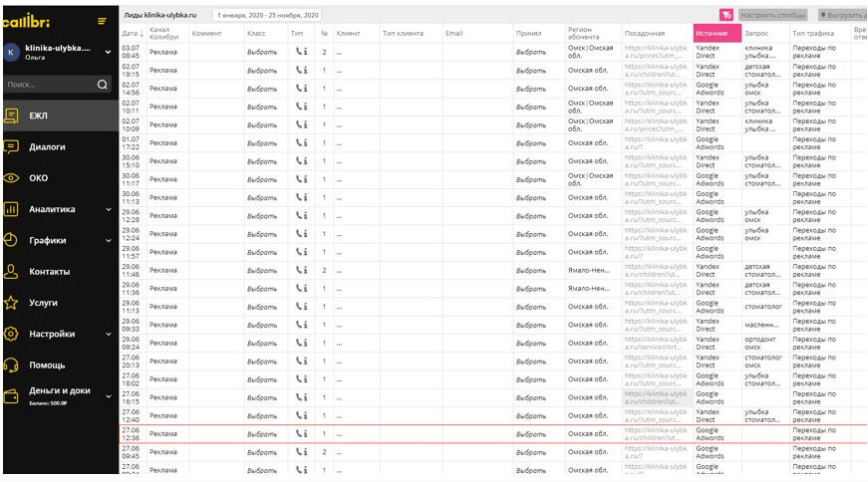Expand the Аналитика submenu chevron
Viewport: 868px width, 482px height.
pyautogui.click(x=109, y=209)
